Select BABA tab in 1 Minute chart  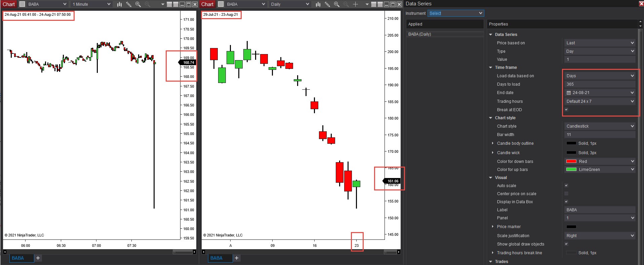pos(22,258)
